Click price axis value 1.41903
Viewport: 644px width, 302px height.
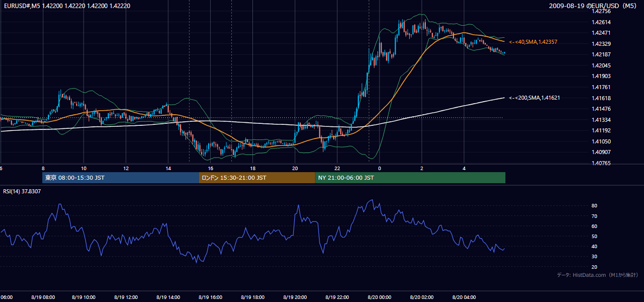602,76
